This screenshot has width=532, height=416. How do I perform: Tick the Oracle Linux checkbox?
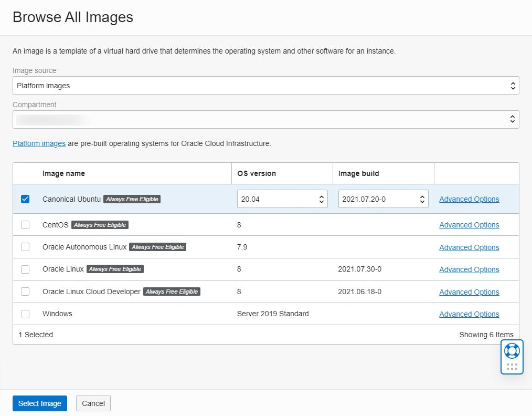[x=25, y=269]
